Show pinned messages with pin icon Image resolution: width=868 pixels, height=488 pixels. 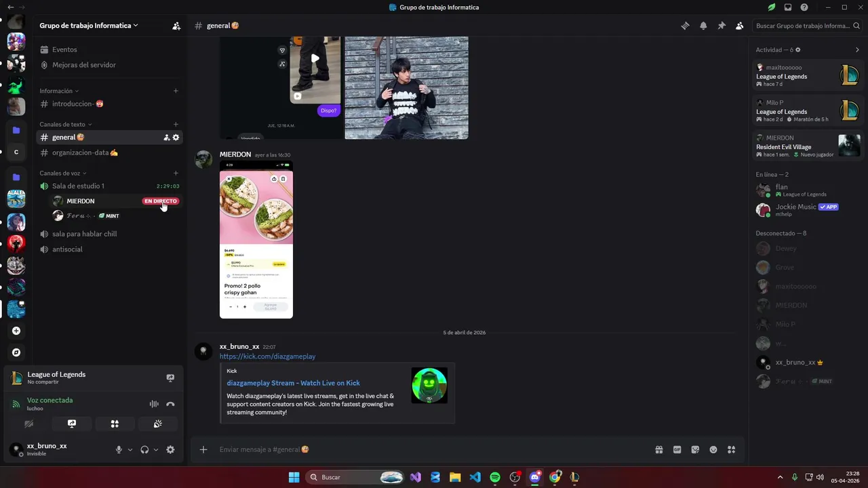722,26
